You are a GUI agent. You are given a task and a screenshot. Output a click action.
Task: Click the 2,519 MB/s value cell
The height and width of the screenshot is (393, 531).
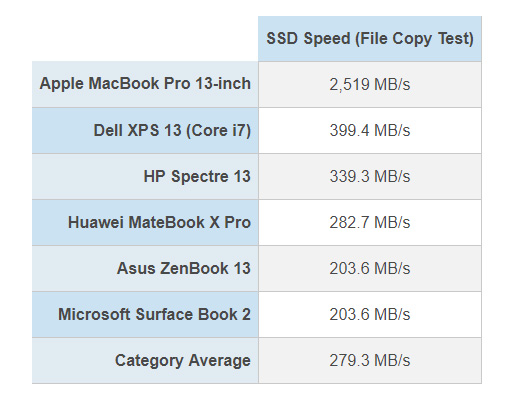click(370, 84)
